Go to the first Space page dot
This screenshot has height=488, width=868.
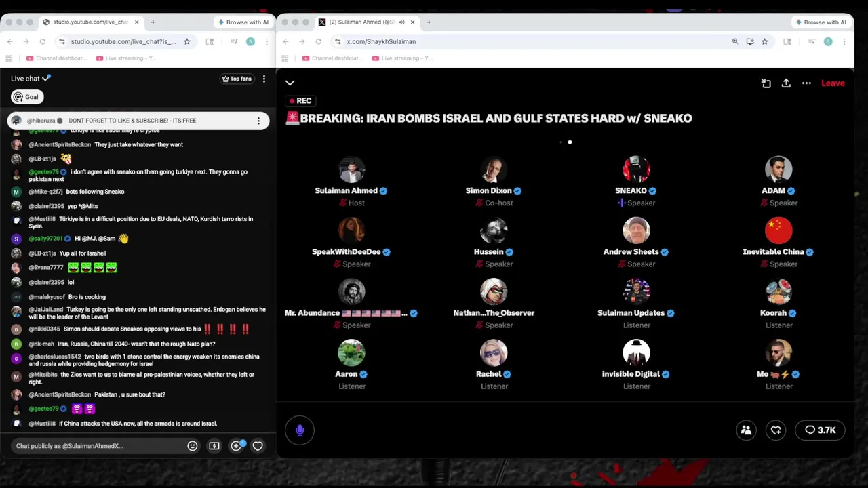(561, 142)
